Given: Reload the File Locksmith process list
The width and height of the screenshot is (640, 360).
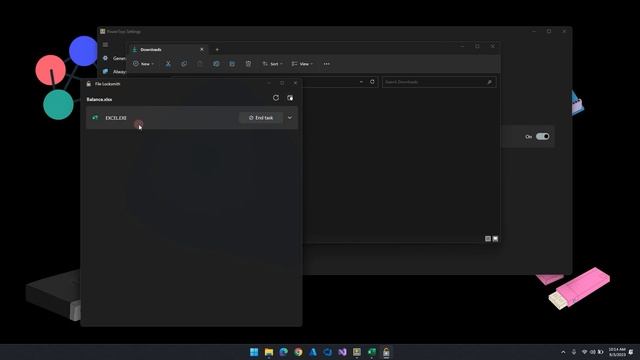Looking at the screenshot, I should [276, 98].
